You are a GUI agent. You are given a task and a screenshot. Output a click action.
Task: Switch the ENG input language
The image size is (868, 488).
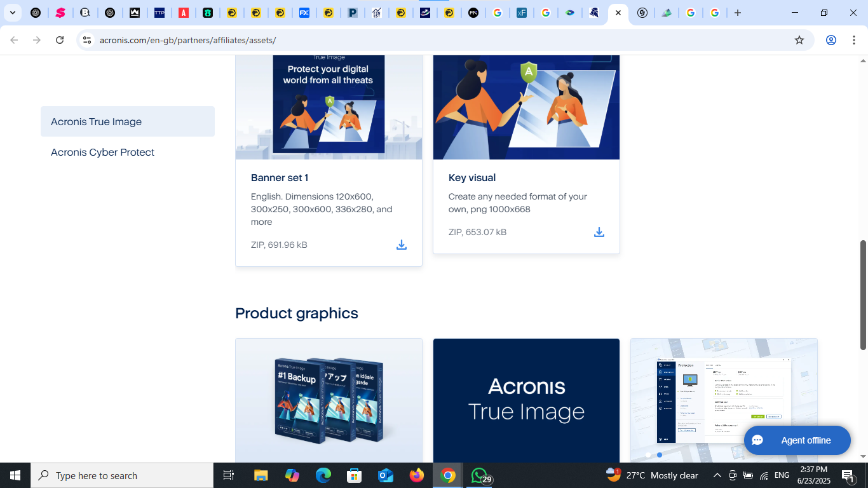coord(782,475)
